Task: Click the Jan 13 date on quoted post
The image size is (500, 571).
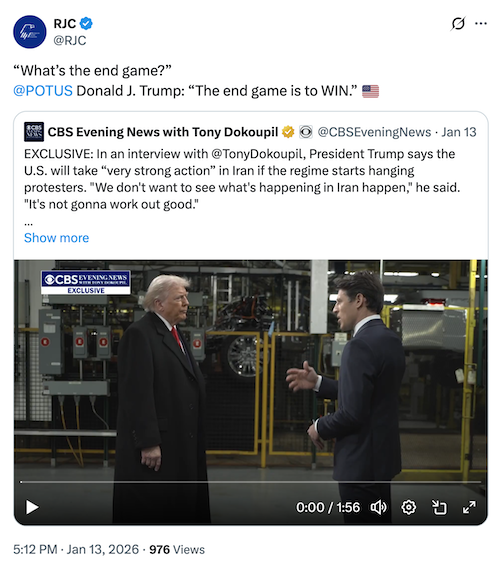Action: coord(459,132)
